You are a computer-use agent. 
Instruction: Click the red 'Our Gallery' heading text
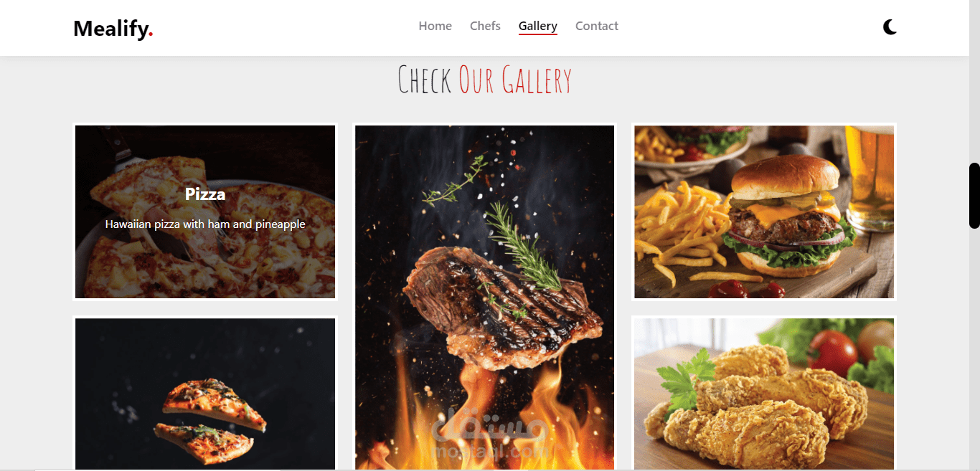(515, 80)
